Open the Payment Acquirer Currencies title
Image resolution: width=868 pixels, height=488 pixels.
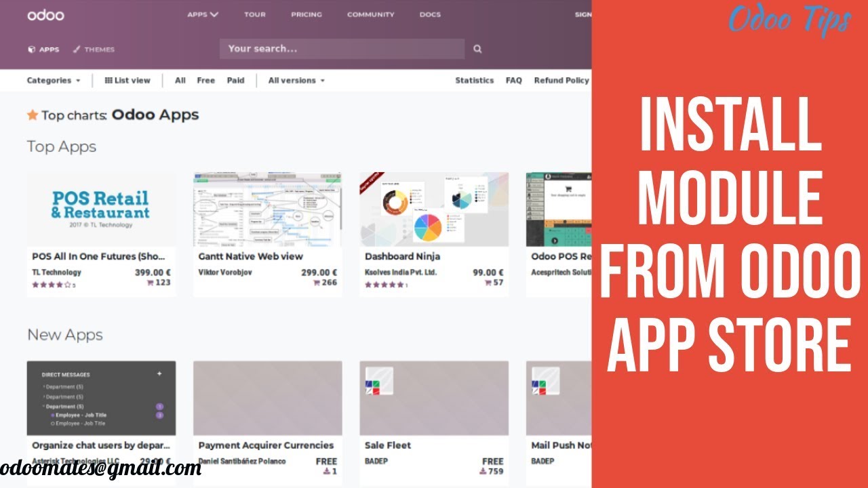[x=266, y=445]
